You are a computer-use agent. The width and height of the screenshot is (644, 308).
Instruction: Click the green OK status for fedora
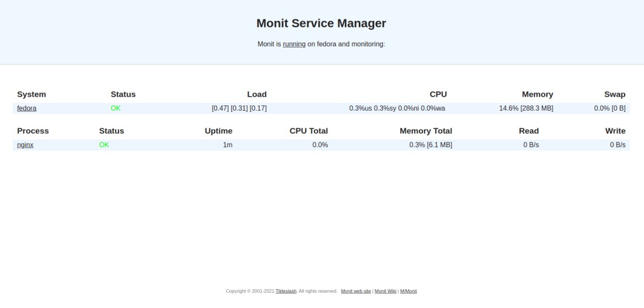pyautogui.click(x=116, y=108)
